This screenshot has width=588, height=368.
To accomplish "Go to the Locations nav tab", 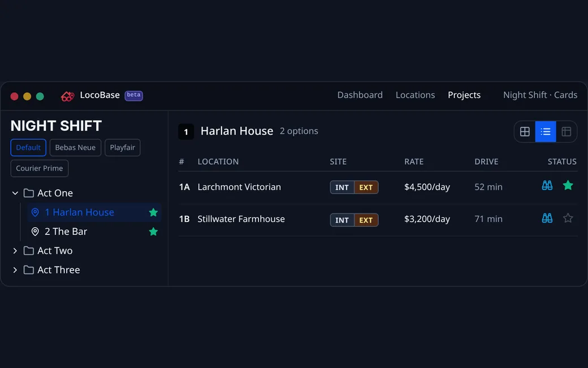I will pos(415,95).
